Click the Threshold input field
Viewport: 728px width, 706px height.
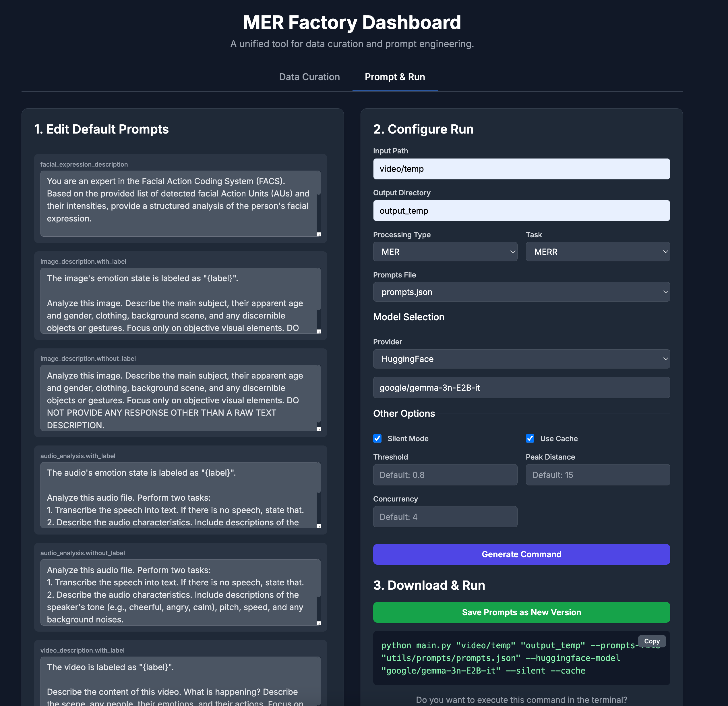pyautogui.click(x=445, y=475)
